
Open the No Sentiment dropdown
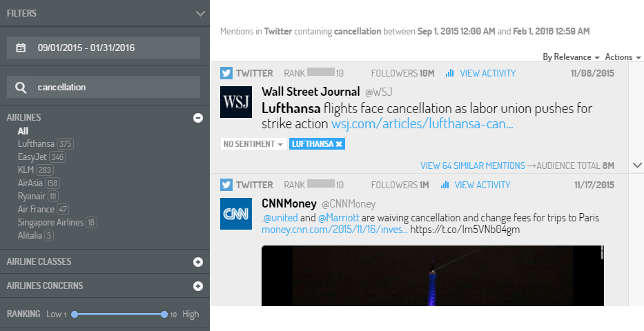coord(253,144)
